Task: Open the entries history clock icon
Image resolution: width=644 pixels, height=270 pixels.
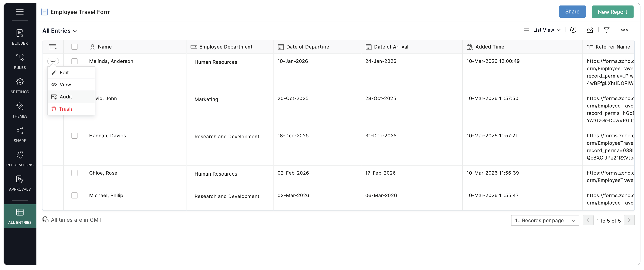Action: 573,30
